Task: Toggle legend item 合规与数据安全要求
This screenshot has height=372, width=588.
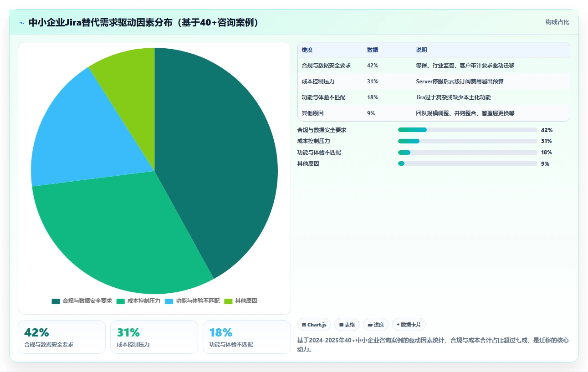Action: (82, 301)
